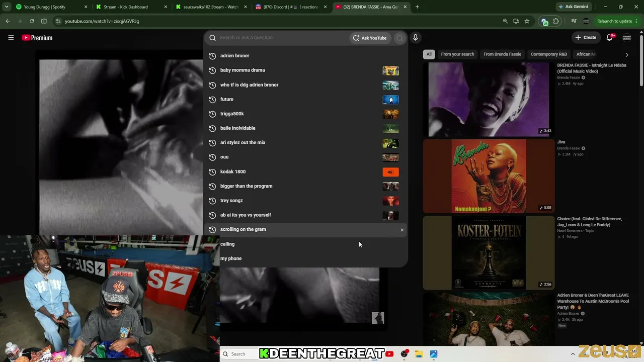Select the 'Contemporary R&B' chip
Viewport: 644px width, 362px height.
pos(548,54)
